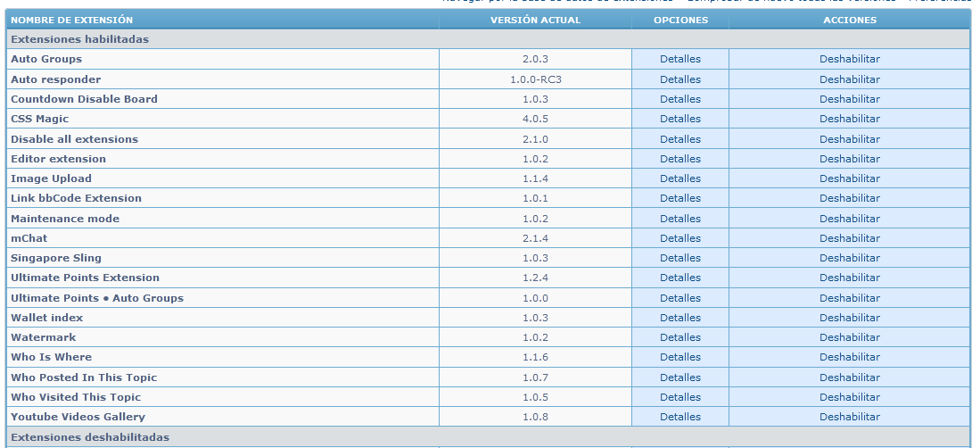
Task: Deshabilitar Ultimate Points Extension
Action: [850, 278]
